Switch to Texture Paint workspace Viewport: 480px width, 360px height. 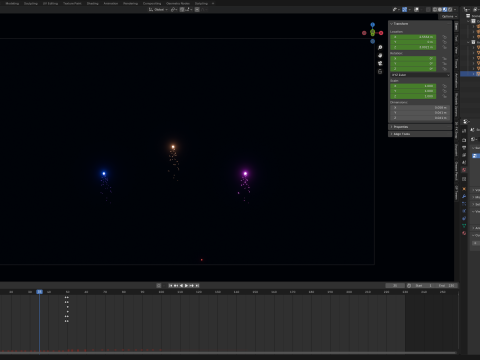coord(72,3)
